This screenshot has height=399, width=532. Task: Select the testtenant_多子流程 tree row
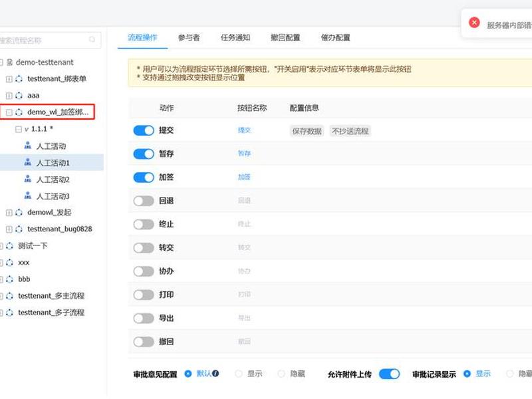click(51, 313)
